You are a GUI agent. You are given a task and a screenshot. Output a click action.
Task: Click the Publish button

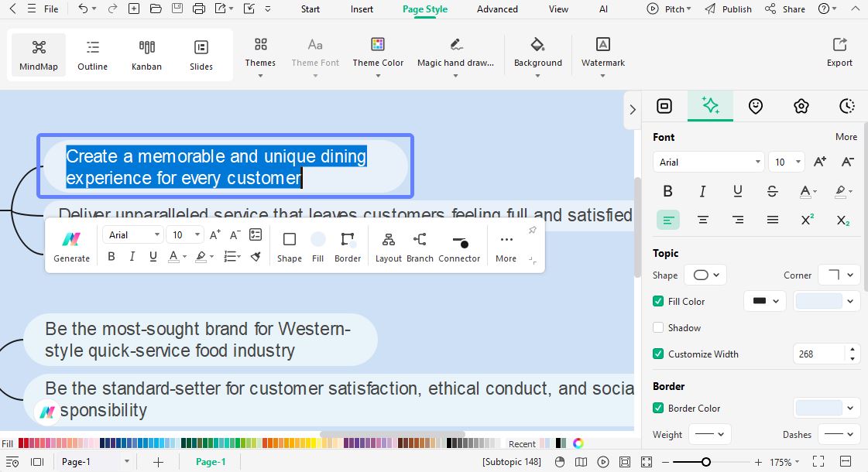coord(728,9)
